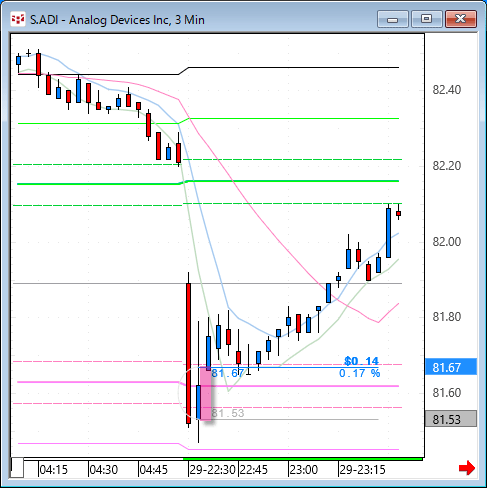Viewport: 487px width, 488px height.
Task: Click the 29-22:30 time axis label
Action: point(212,470)
